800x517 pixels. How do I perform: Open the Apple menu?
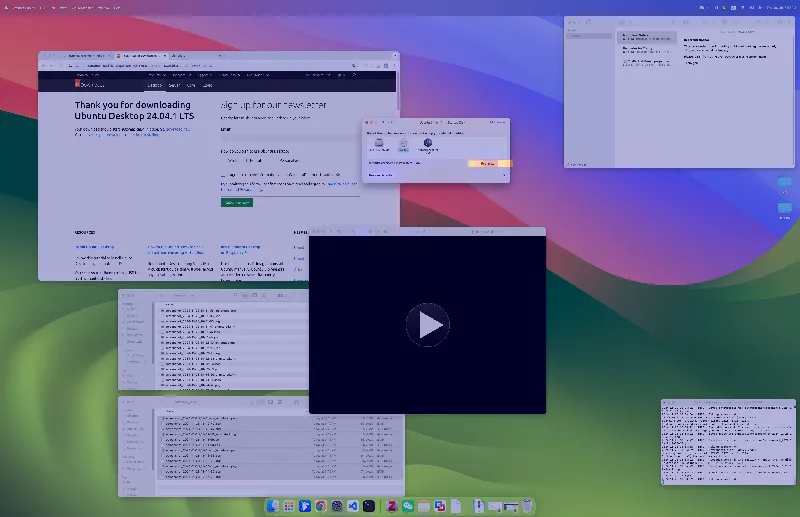pyautogui.click(x=6, y=8)
